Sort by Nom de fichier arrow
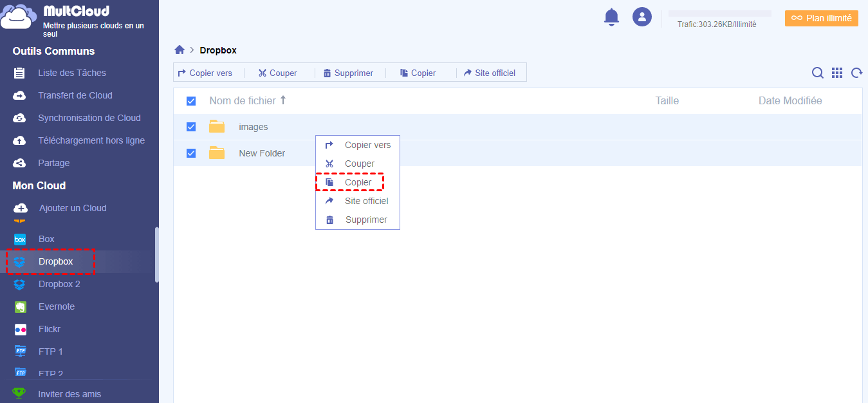The image size is (868, 403). [283, 100]
